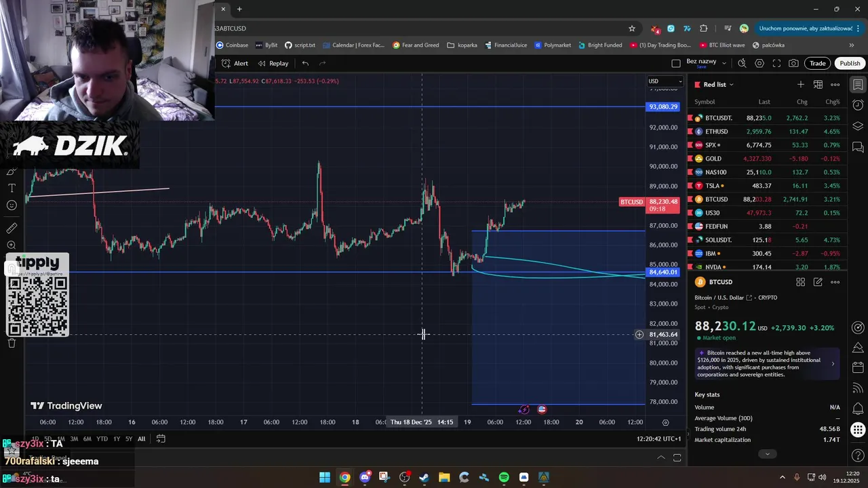Select GOLD row in the watchlist

pyautogui.click(x=767, y=159)
